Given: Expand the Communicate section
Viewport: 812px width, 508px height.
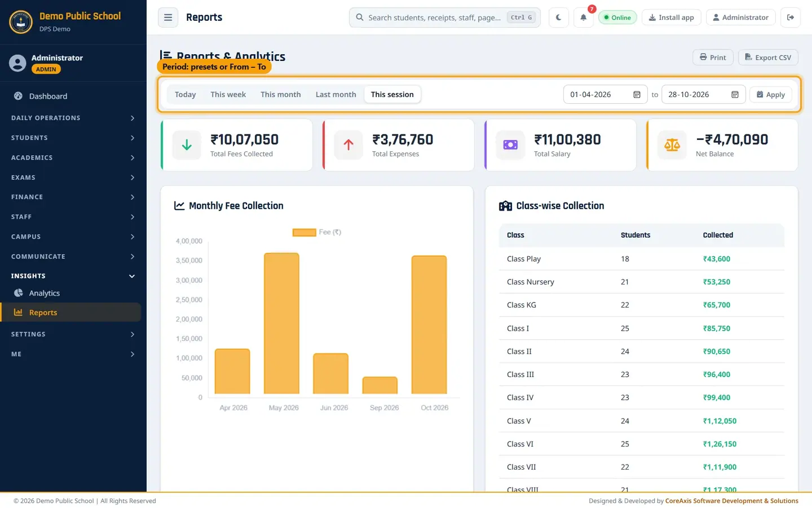Looking at the screenshot, I should pyautogui.click(x=73, y=256).
